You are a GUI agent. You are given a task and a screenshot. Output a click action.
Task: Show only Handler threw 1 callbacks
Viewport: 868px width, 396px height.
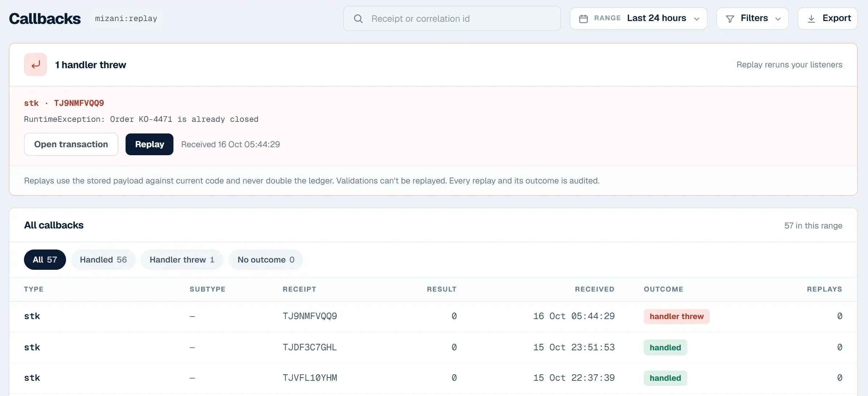click(182, 260)
